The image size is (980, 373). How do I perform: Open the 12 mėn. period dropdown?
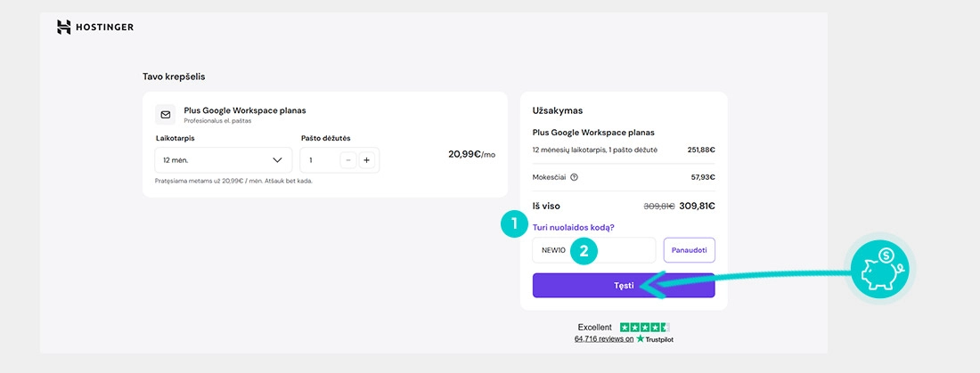pyautogui.click(x=223, y=160)
